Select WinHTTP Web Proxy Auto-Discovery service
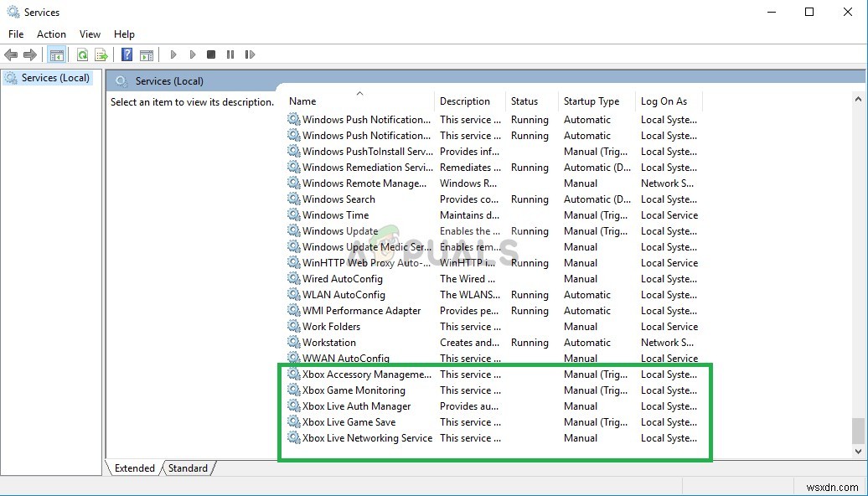This screenshot has height=496, width=868. pyautogui.click(x=493, y=263)
